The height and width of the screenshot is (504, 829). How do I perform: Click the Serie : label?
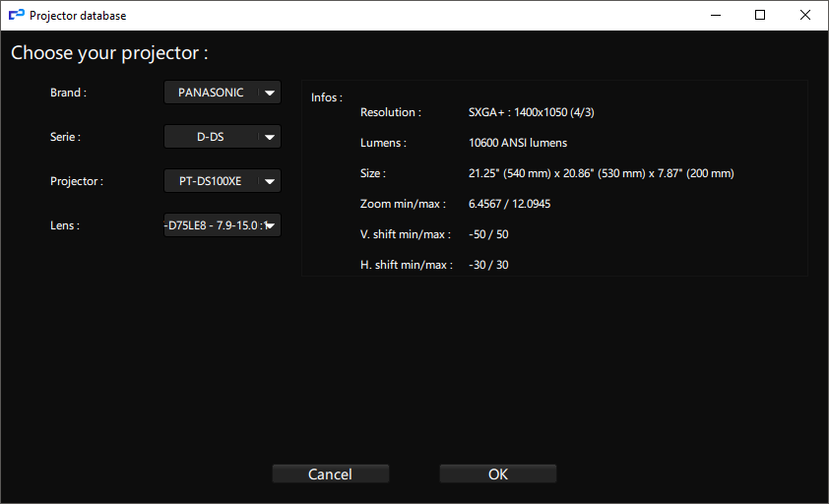(x=65, y=137)
